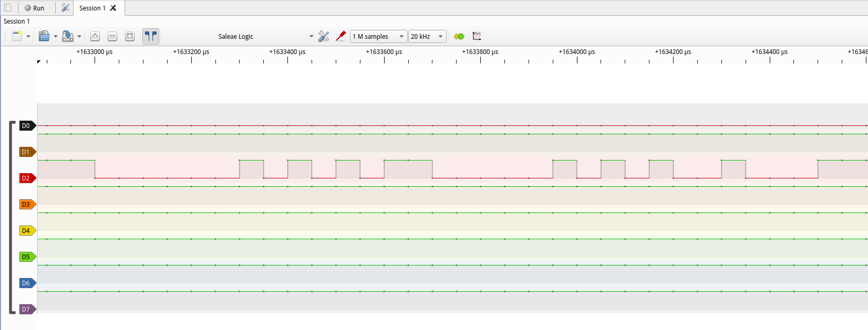Open a capture file using folder icon
This screenshot has width=868, height=330.
(44, 36)
